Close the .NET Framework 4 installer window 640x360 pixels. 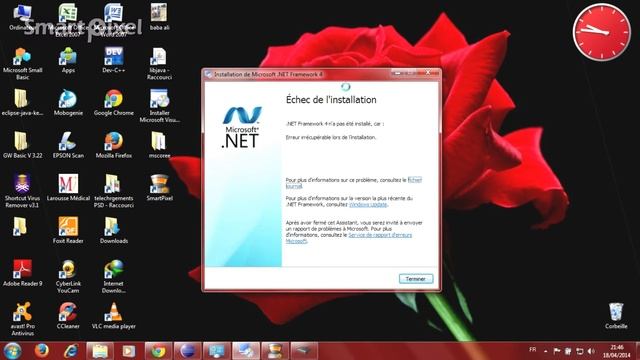429,73
